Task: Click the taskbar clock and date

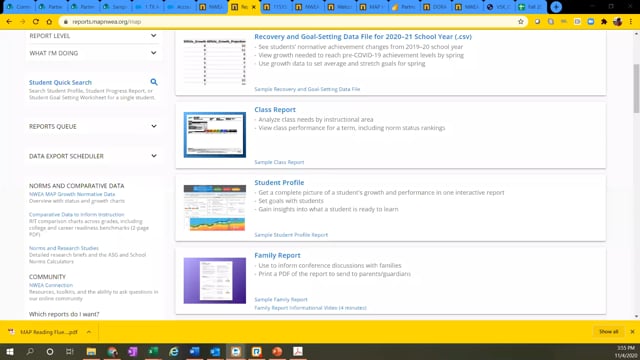Action: tap(625, 351)
